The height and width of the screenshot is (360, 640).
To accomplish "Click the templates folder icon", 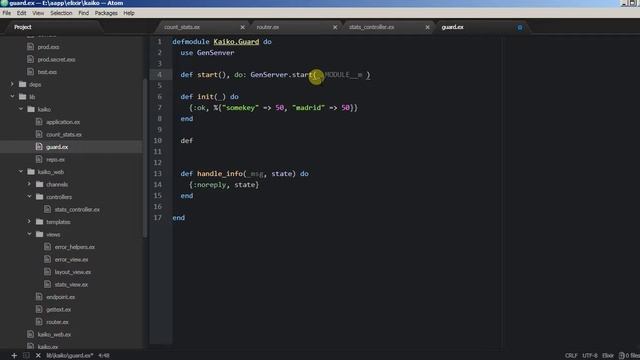I will pyautogui.click(x=40, y=222).
